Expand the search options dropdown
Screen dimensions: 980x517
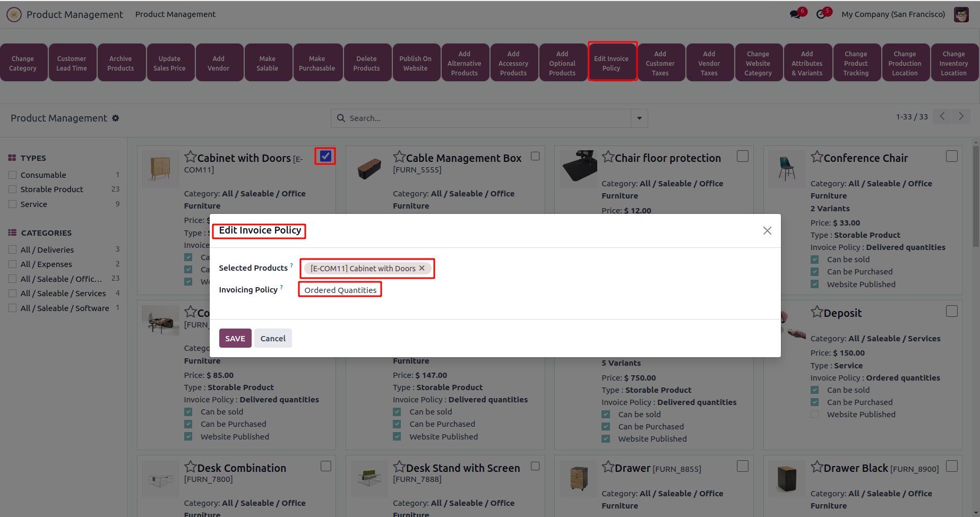(x=639, y=118)
